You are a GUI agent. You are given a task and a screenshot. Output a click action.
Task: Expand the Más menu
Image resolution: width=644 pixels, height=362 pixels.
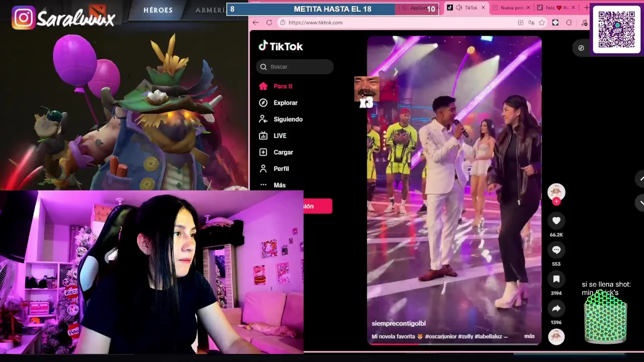pyautogui.click(x=272, y=185)
